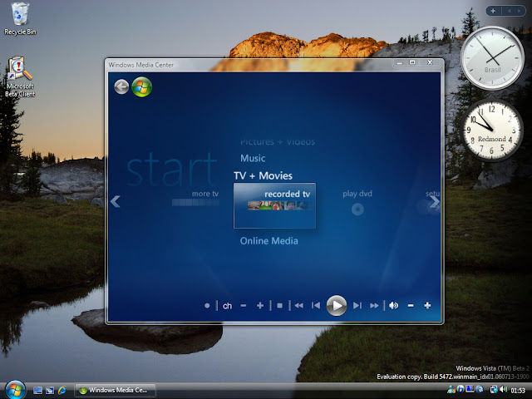Minimize the Windows Media Center window
This screenshot has height=399, width=532.
tap(399, 63)
